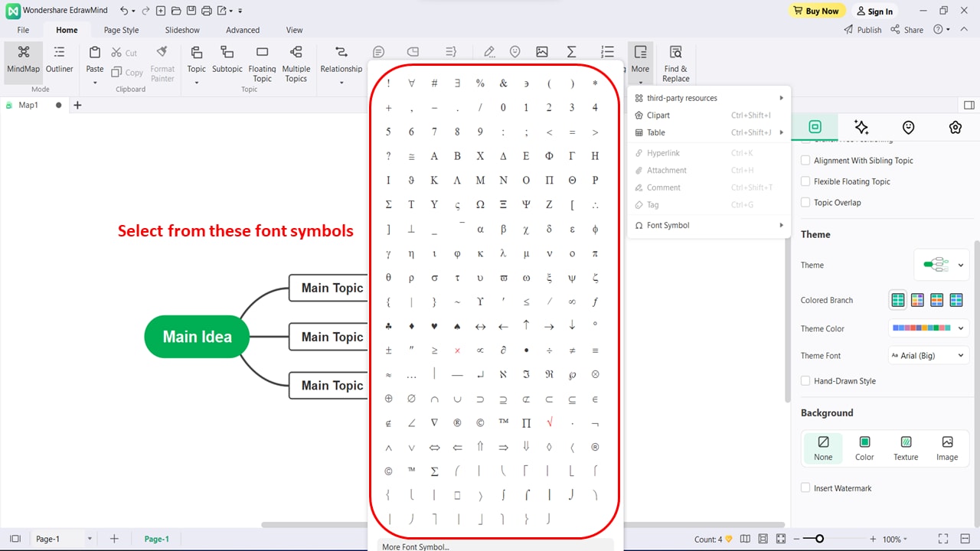Insert the red square root font symbol
The height and width of the screenshot is (551, 980).
pyautogui.click(x=549, y=422)
